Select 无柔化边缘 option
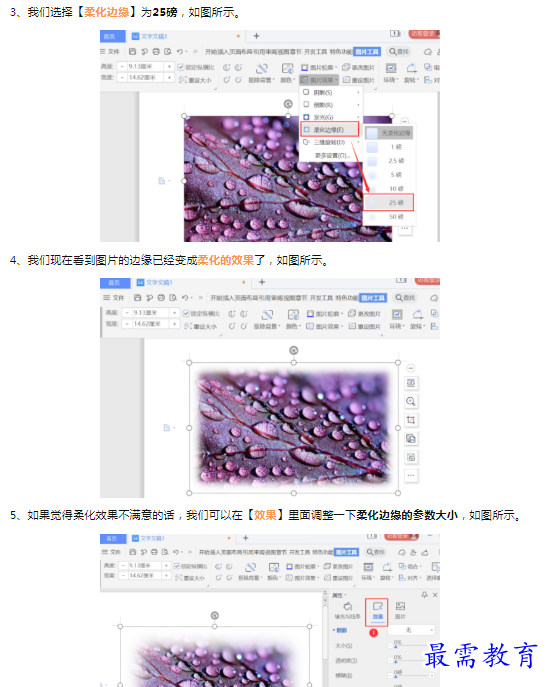 pos(390,133)
